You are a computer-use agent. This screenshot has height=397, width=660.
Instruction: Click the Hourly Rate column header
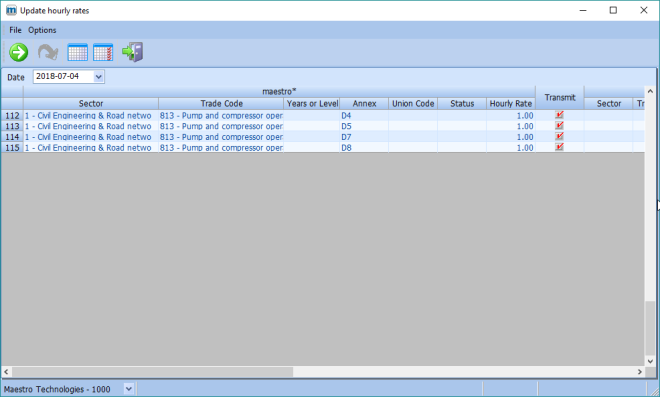point(511,104)
